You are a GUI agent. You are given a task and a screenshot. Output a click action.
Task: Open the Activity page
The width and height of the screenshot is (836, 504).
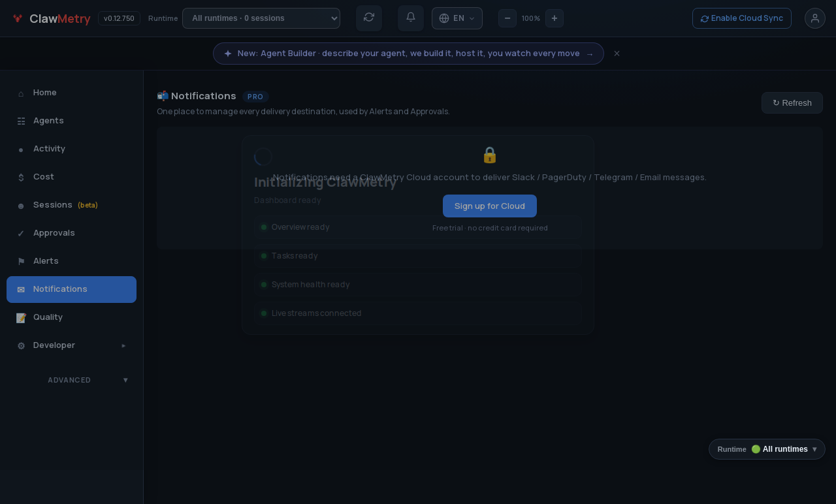(72, 149)
